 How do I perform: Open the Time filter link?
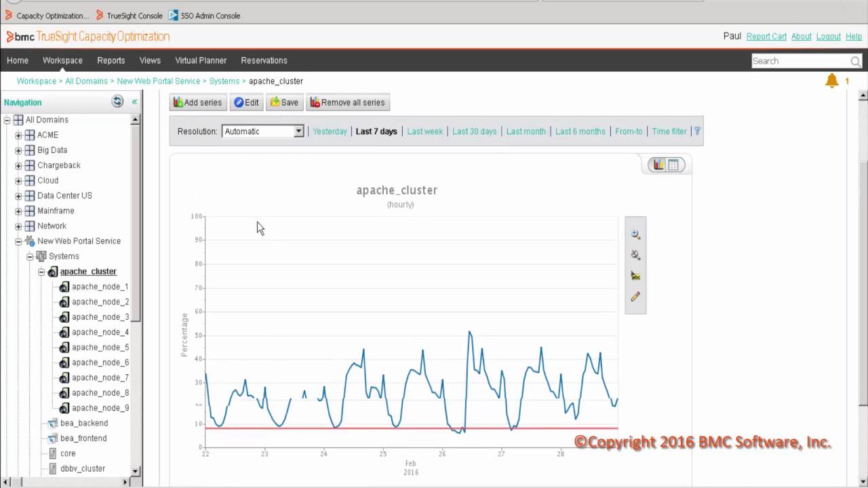(669, 131)
